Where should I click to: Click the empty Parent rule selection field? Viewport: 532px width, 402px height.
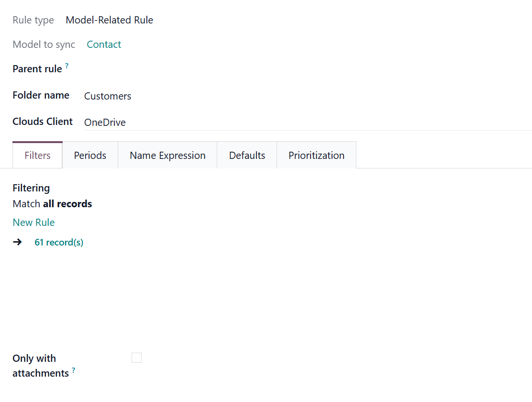[x=306, y=69]
